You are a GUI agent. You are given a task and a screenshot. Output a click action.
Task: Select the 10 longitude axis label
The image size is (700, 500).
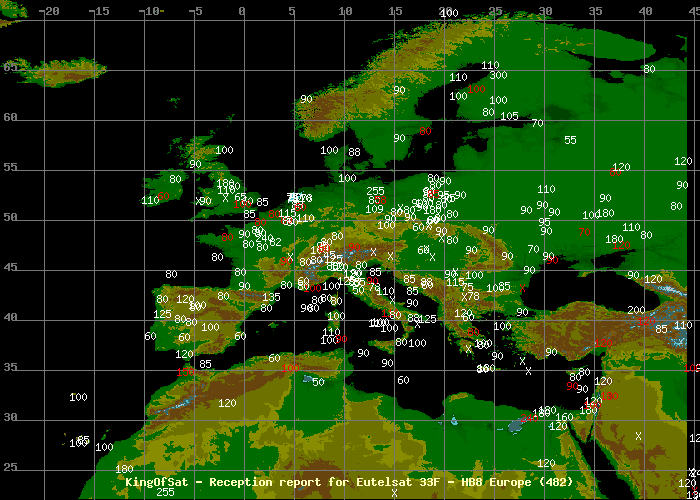point(345,11)
